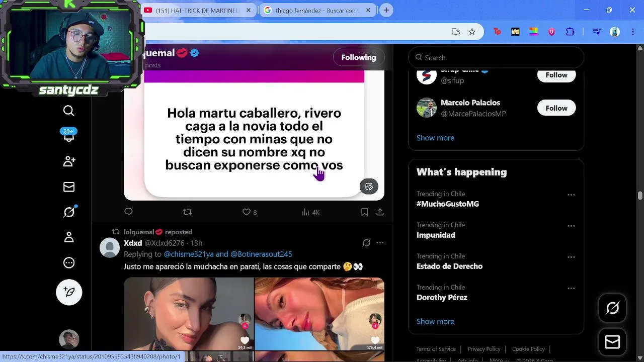
Task: Click the X Search input field
Action: [496, 57]
